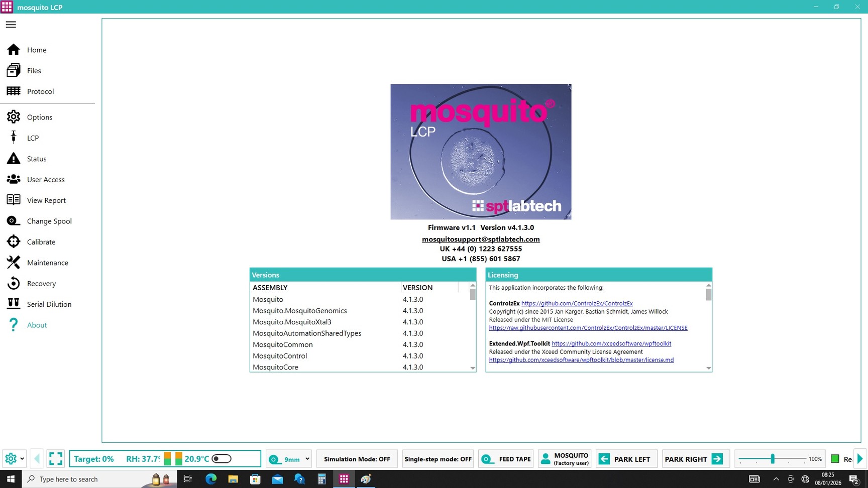This screenshot has width=868, height=488.
Task: Click the mosquitosupport@sptlabtech.com email link
Action: click(481, 239)
